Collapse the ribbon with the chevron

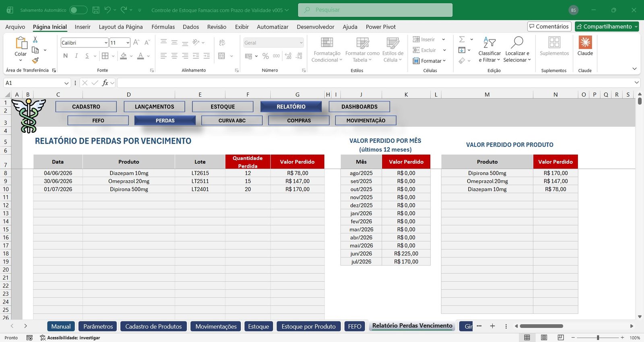(x=634, y=69)
